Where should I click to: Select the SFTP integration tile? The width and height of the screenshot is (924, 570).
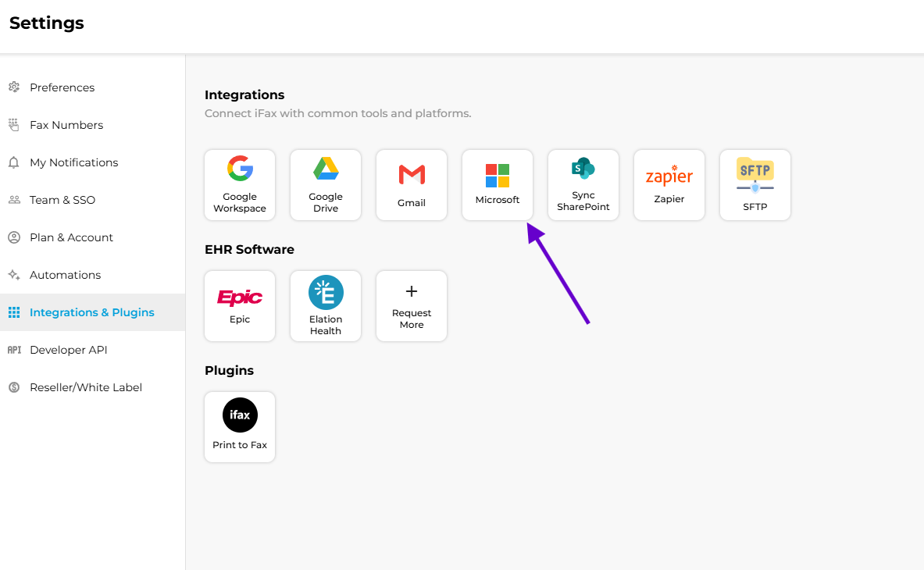755,185
